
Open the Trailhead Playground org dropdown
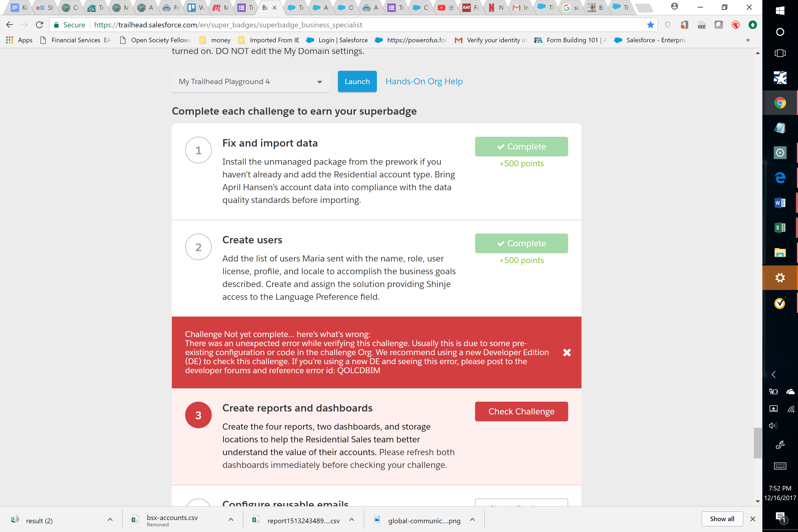(250, 82)
